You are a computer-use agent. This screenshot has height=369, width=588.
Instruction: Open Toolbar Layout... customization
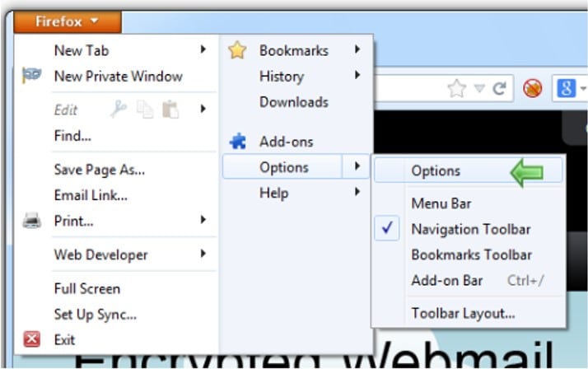463,313
